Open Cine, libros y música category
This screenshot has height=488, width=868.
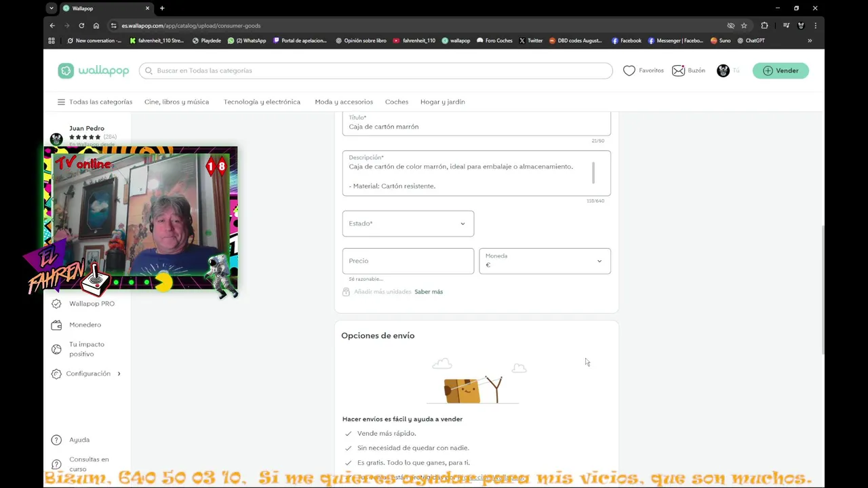point(176,102)
